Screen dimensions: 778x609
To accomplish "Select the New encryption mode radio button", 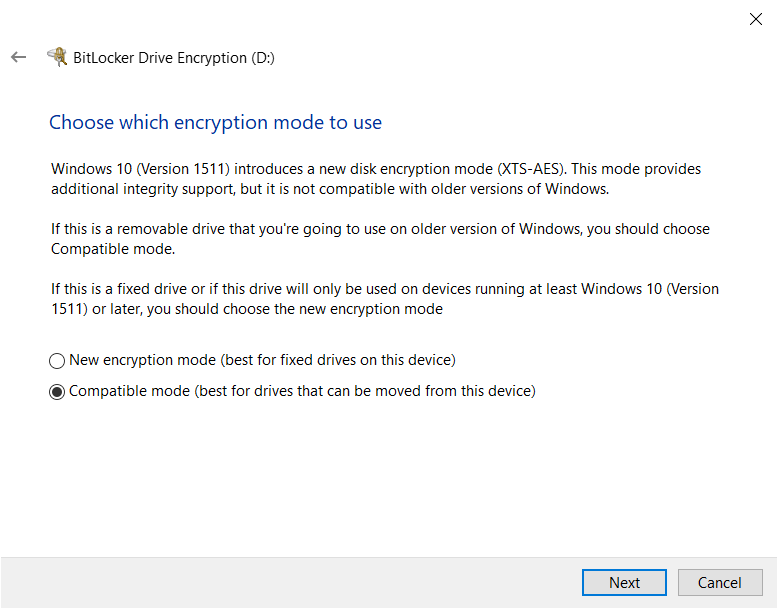I will tap(57, 360).
